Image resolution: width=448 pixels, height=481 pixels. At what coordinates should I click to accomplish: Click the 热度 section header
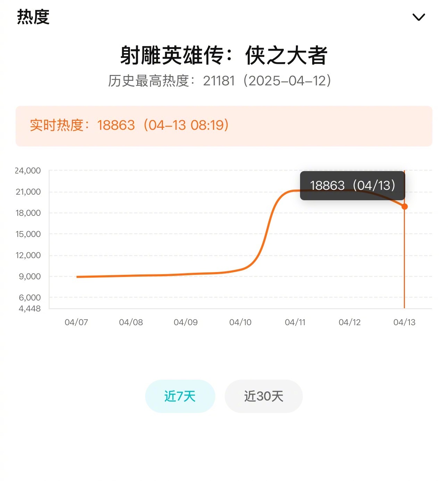coord(33,17)
